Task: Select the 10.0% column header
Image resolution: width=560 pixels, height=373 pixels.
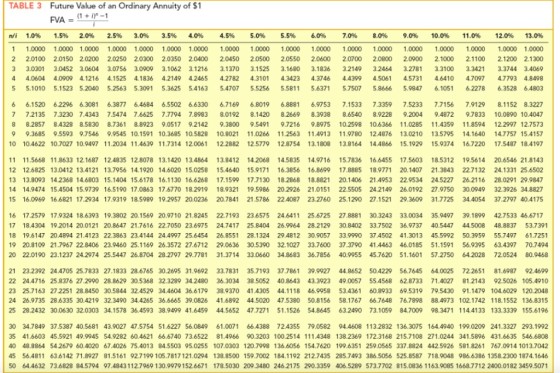Action: [440, 36]
